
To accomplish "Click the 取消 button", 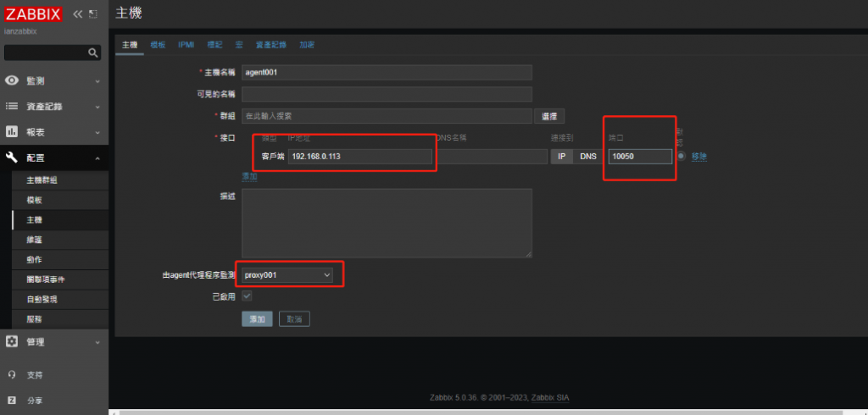I will click(x=294, y=319).
